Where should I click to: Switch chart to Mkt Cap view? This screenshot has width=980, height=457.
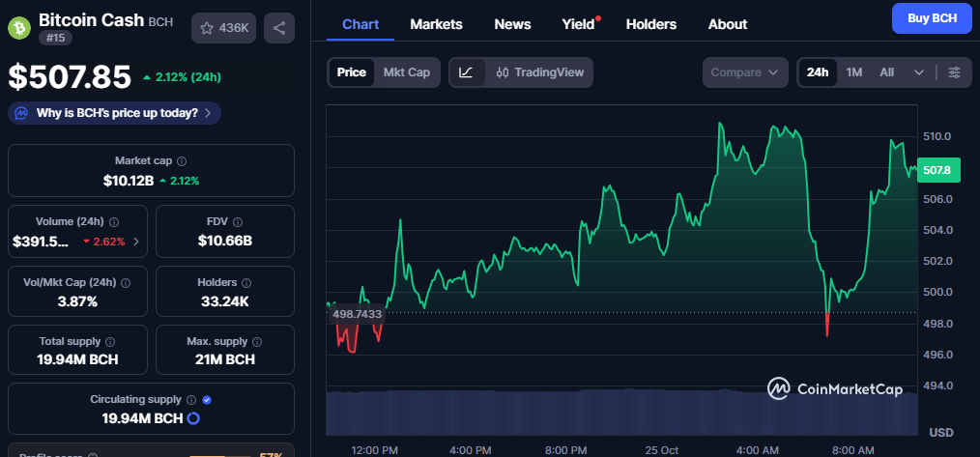point(406,72)
